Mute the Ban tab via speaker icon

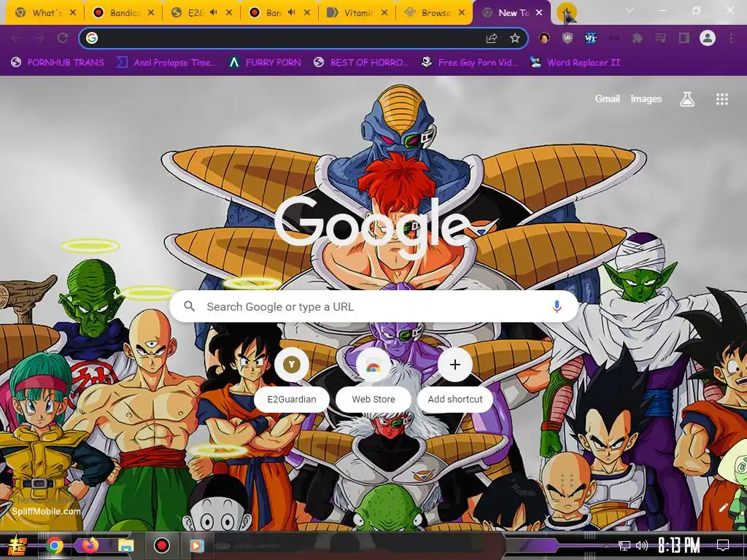(x=292, y=13)
